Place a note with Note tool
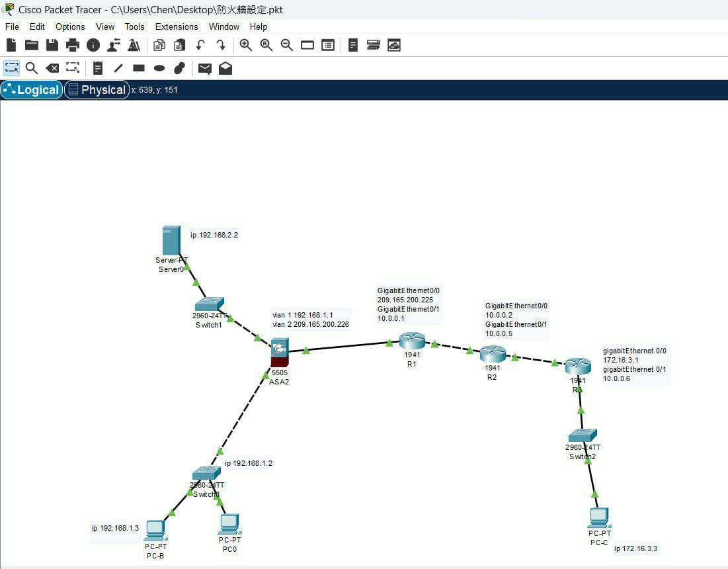The width and height of the screenshot is (728, 569). 97,68
